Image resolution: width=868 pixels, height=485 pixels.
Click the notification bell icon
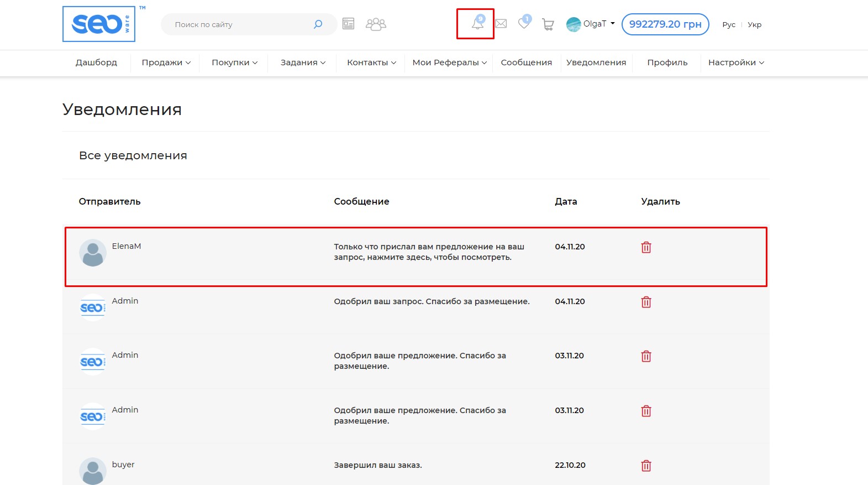pyautogui.click(x=477, y=24)
